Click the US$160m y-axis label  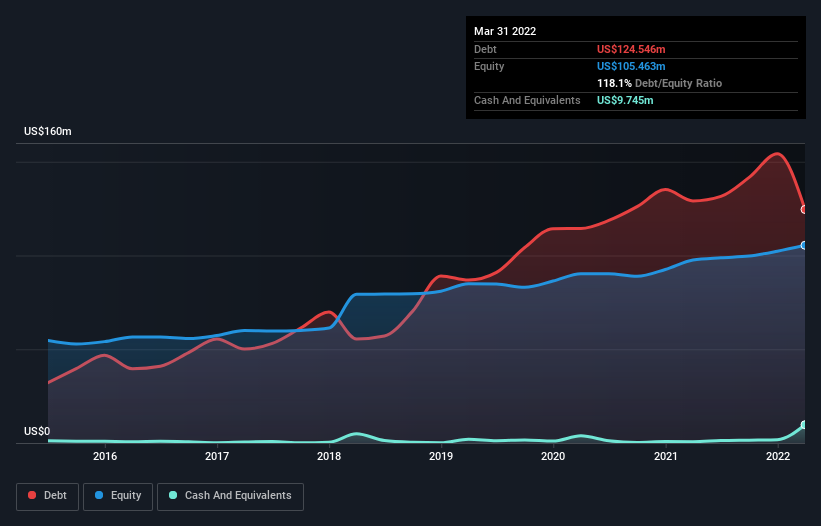point(48,131)
